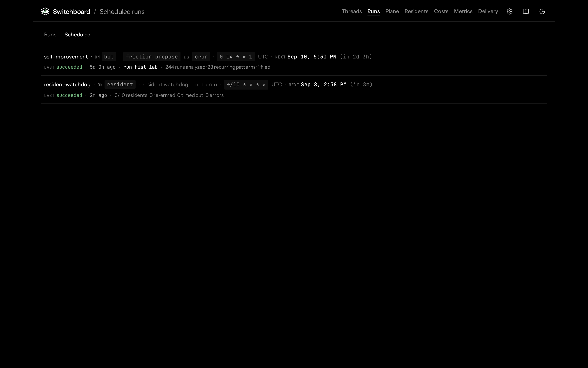
Task: Open Metrics in the header
Action: coord(463,11)
